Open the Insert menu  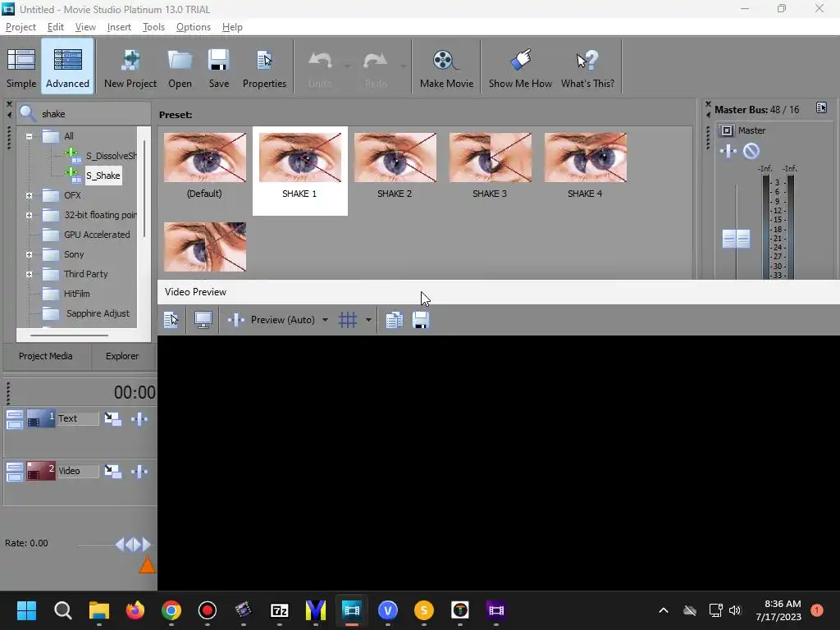(119, 27)
